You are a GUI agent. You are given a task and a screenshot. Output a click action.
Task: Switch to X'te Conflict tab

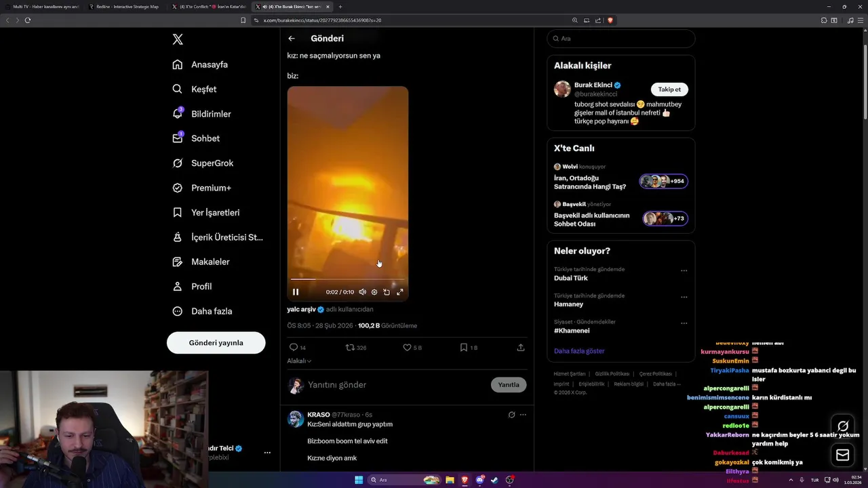(210, 7)
